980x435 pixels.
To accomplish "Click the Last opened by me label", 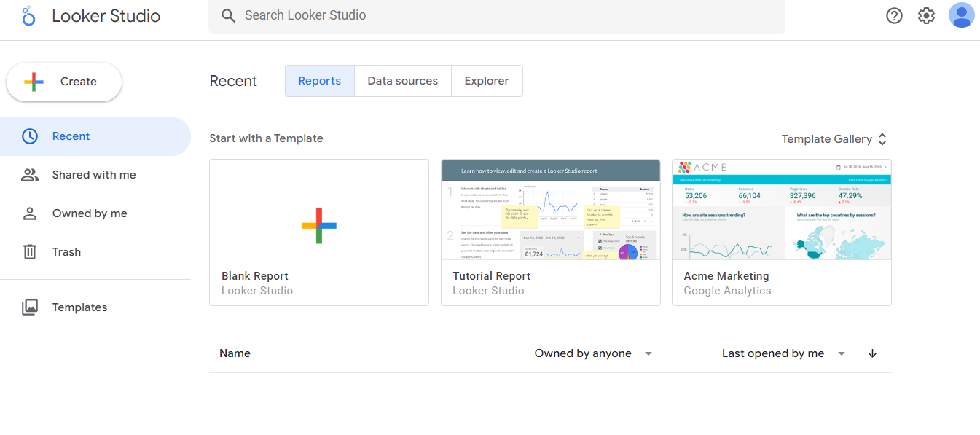I will click(x=773, y=353).
